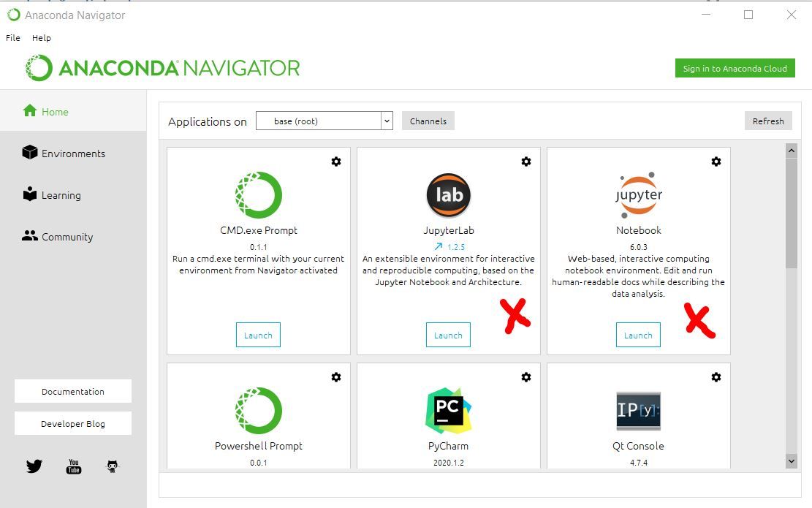The height and width of the screenshot is (508, 812).
Task: Open the Learning section
Action: (52, 194)
